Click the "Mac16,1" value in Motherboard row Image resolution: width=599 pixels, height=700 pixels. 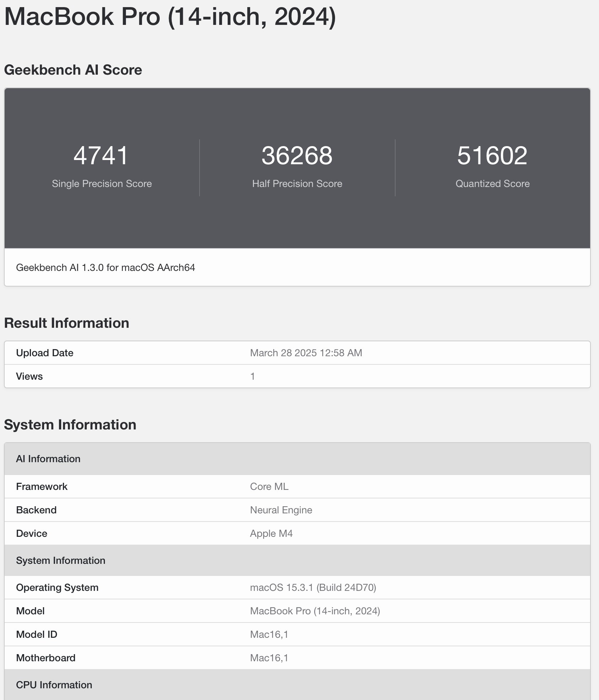269,658
